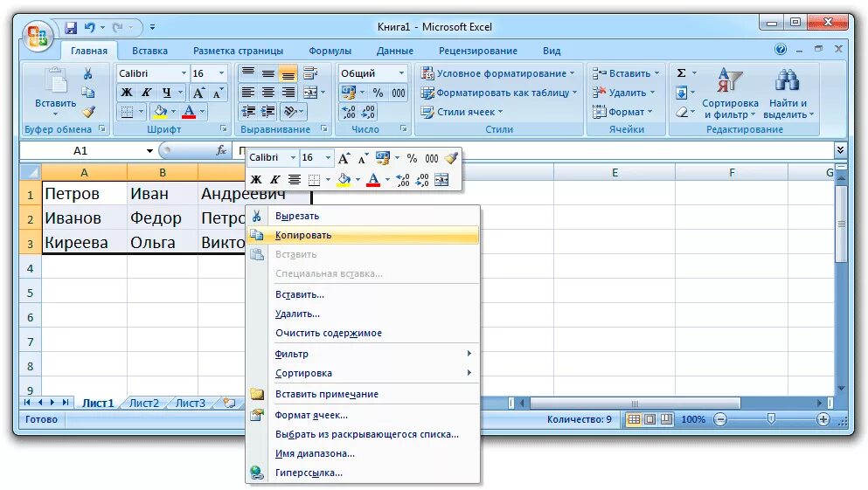Switch to Normal view in status bar

pyautogui.click(x=635, y=420)
